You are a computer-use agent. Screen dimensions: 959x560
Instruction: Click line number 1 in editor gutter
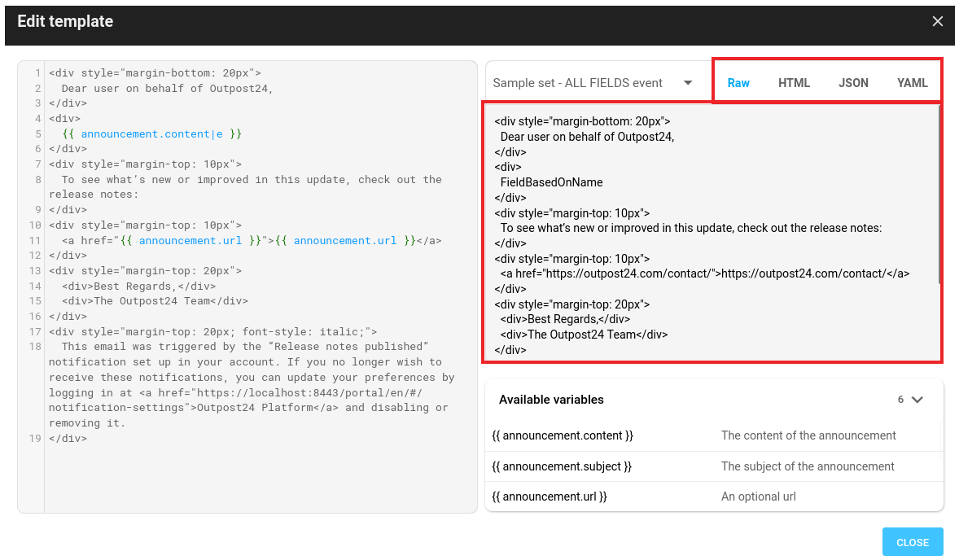coord(37,73)
